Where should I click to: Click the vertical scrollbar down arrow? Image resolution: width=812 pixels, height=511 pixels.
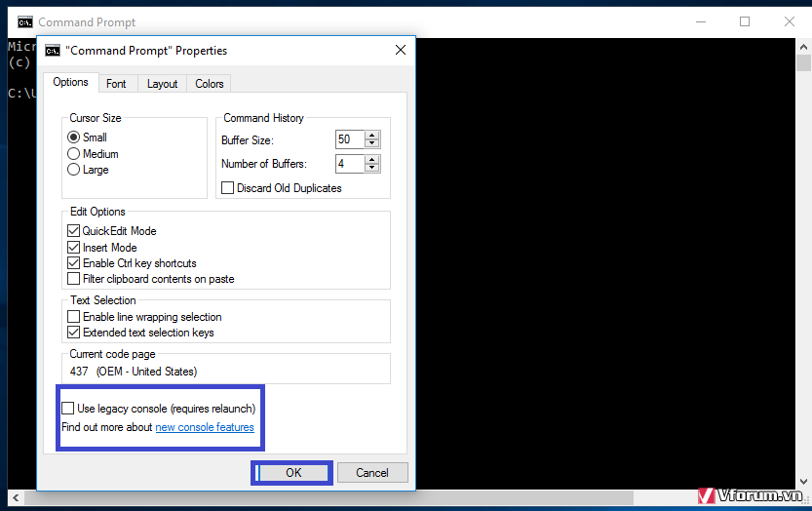[803, 482]
